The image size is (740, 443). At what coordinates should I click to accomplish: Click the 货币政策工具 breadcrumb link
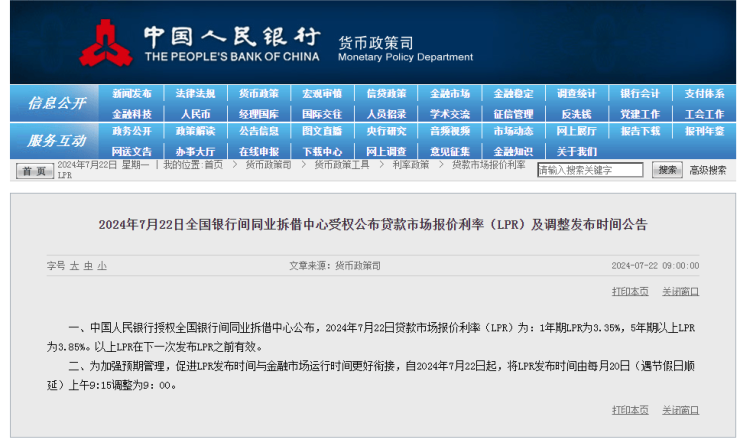342,164
